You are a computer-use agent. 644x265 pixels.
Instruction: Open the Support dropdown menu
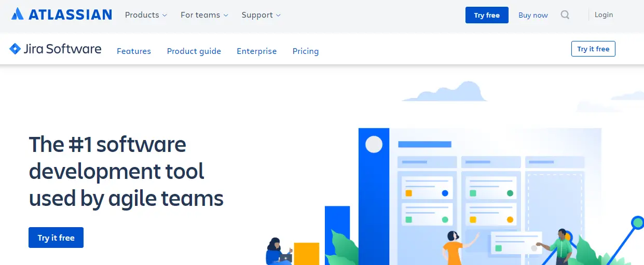click(x=261, y=15)
